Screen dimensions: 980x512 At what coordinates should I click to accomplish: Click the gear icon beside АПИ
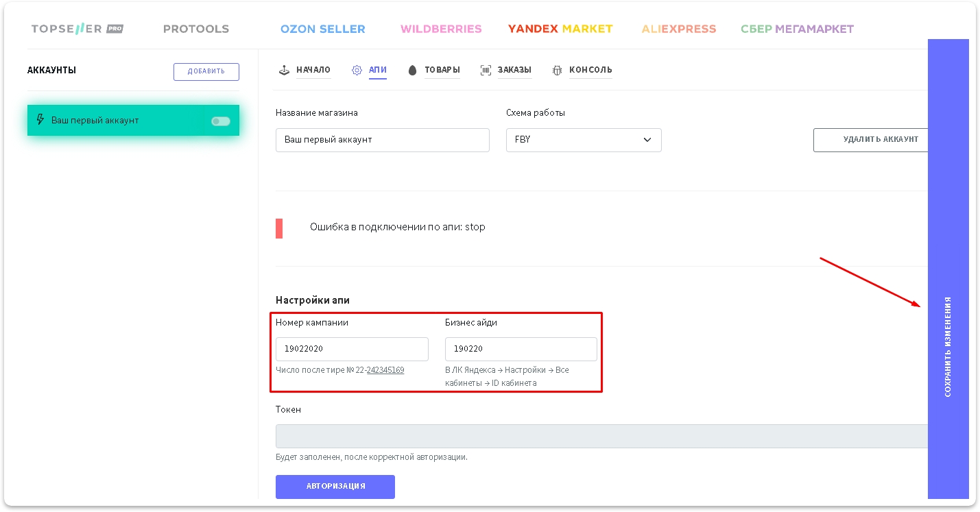(x=357, y=70)
